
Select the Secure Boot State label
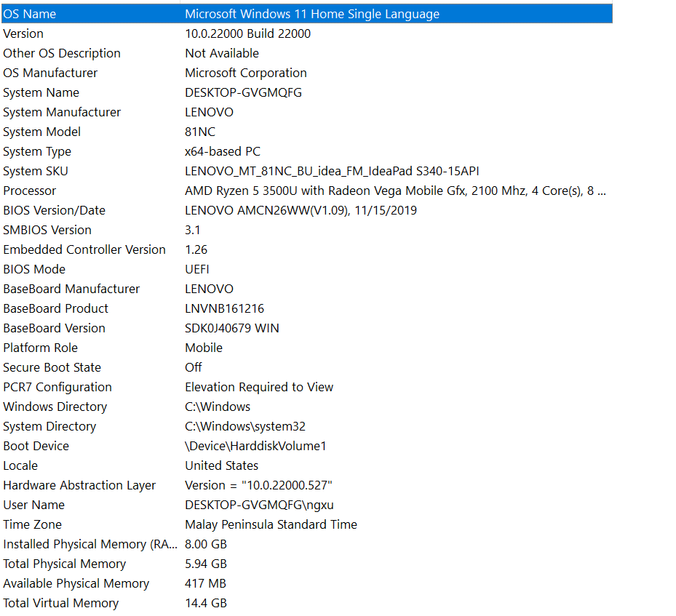tap(52, 367)
